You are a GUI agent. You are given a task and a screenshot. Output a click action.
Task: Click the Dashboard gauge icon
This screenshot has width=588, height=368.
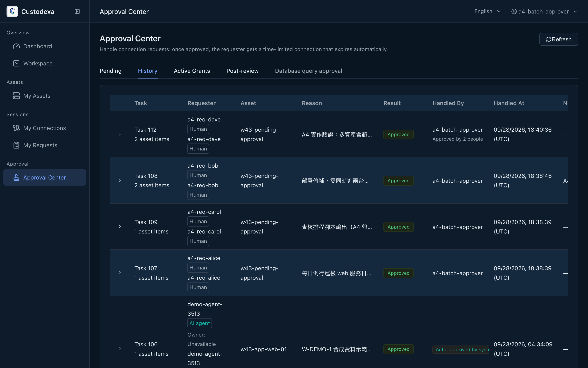coord(16,46)
